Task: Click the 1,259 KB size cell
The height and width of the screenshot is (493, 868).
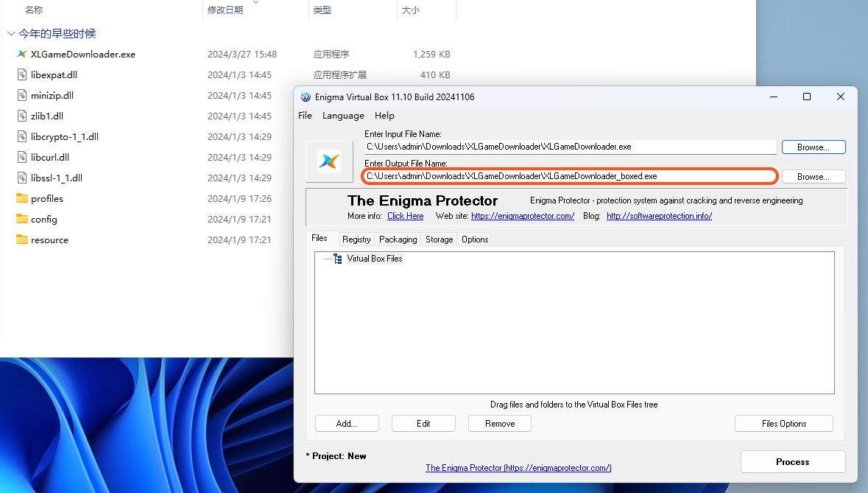Action: click(x=431, y=55)
